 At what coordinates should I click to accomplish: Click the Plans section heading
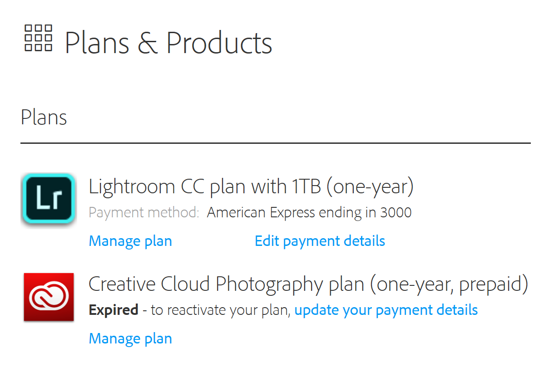pos(44,117)
